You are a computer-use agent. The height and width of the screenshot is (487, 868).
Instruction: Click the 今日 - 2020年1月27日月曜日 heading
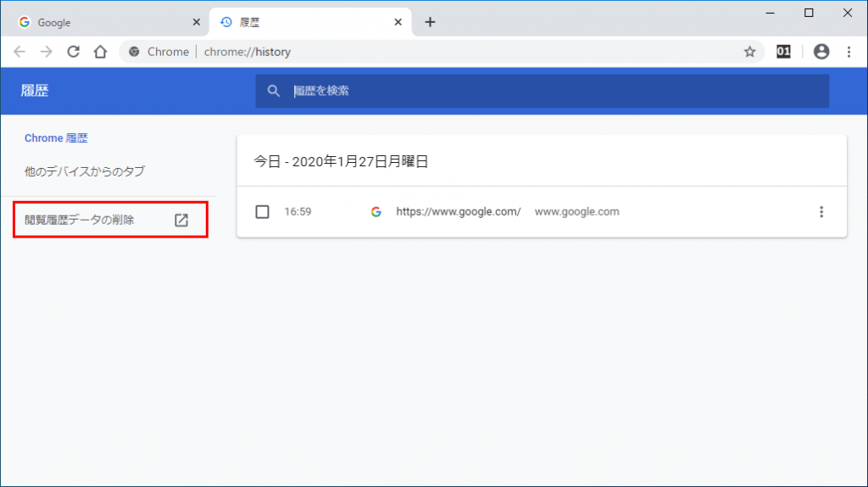[341, 161]
